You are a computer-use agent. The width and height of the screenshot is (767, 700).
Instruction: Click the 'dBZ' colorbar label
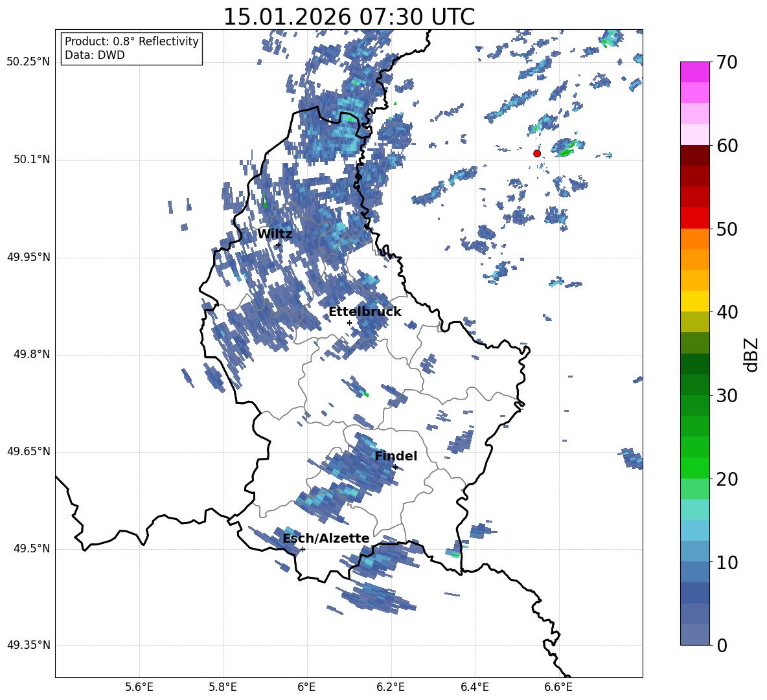[x=751, y=354]
